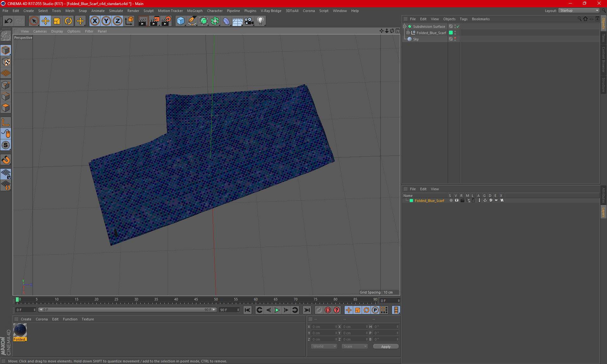Viewport: 607px width, 364px height.
Task: Click the coordinate system icon
Action: 129,21
